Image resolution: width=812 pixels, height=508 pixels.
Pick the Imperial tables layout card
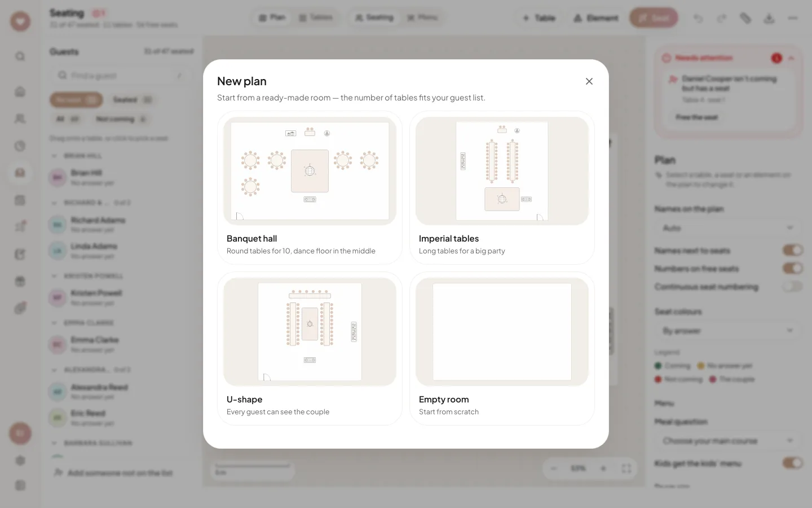(x=502, y=187)
